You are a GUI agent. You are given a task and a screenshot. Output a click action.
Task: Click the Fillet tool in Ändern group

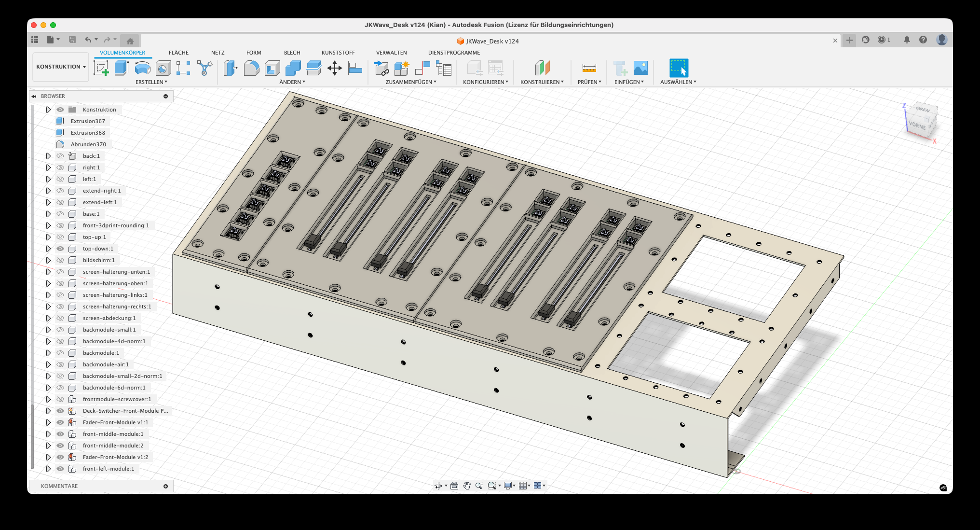click(x=251, y=68)
